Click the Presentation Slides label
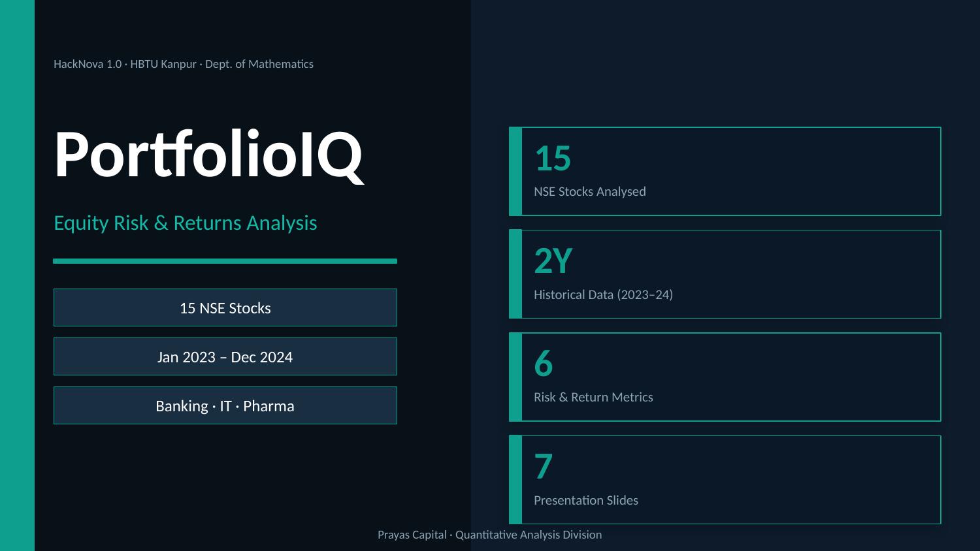 [x=586, y=500]
